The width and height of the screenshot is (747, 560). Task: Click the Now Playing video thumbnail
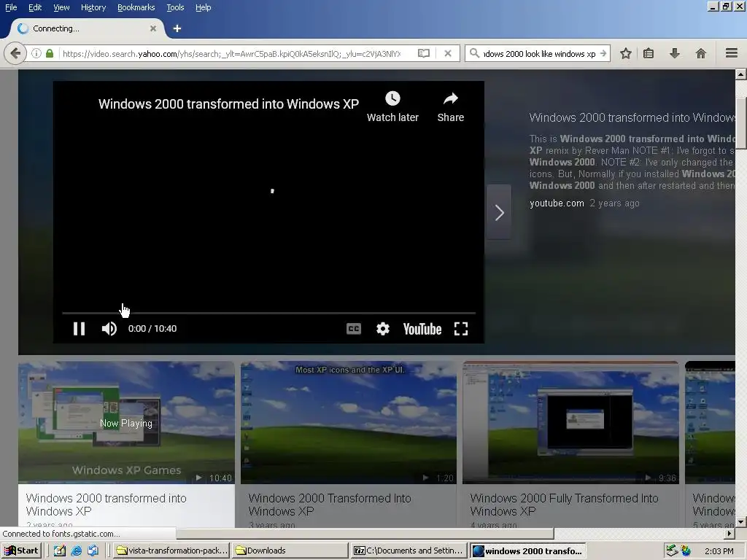click(126, 422)
